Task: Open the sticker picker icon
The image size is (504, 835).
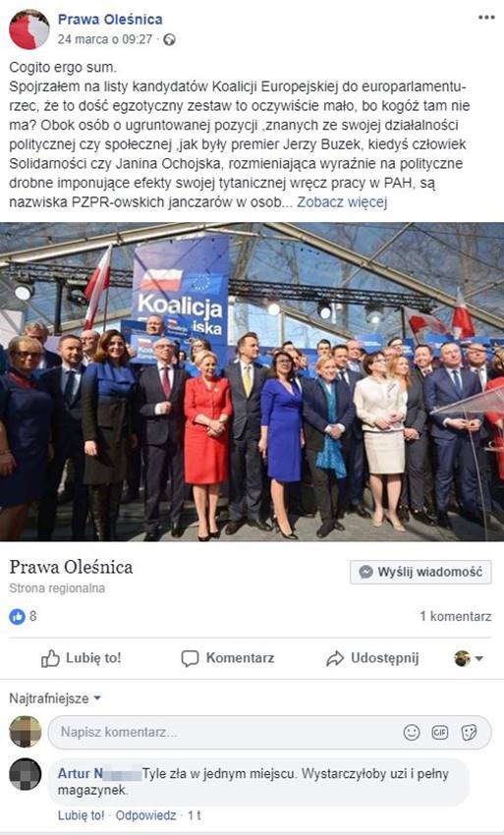Action: (x=469, y=732)
